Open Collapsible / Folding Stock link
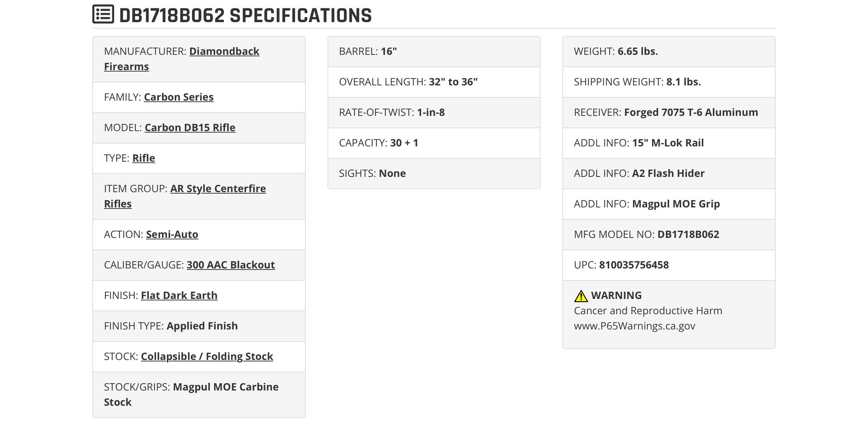Viewport: 868px width, 429px height. pos(207,356)
